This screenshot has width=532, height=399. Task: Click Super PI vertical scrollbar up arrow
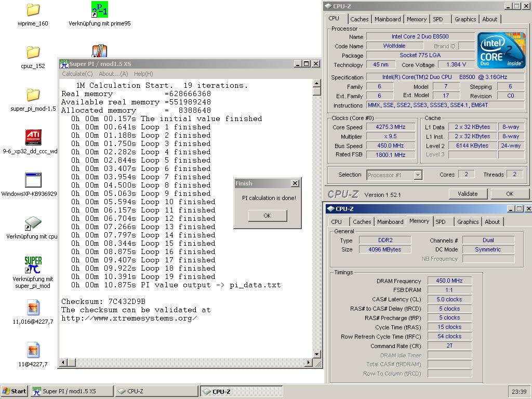[316, 83]
